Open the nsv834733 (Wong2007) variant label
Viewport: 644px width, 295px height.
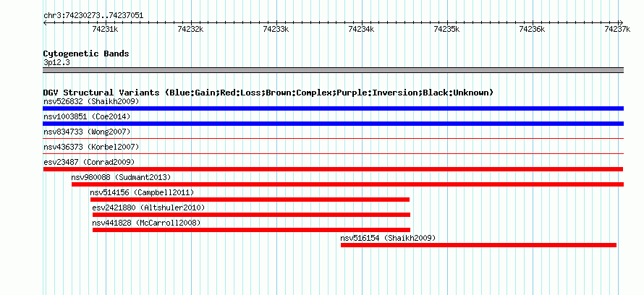[87, 132]
